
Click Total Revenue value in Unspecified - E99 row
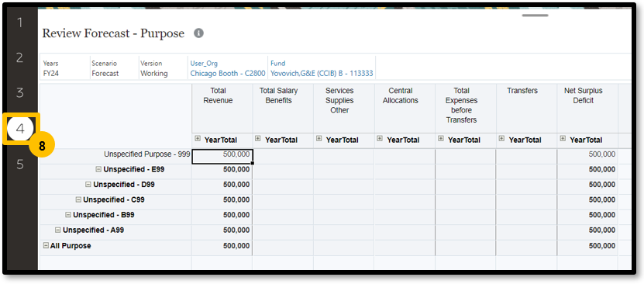236,169
